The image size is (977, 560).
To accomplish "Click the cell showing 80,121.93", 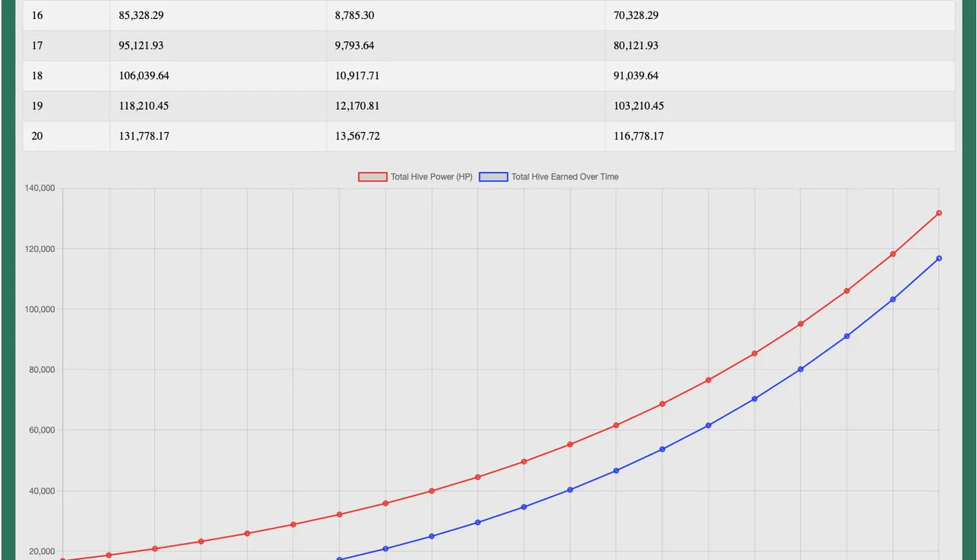I will click(780, 46).
